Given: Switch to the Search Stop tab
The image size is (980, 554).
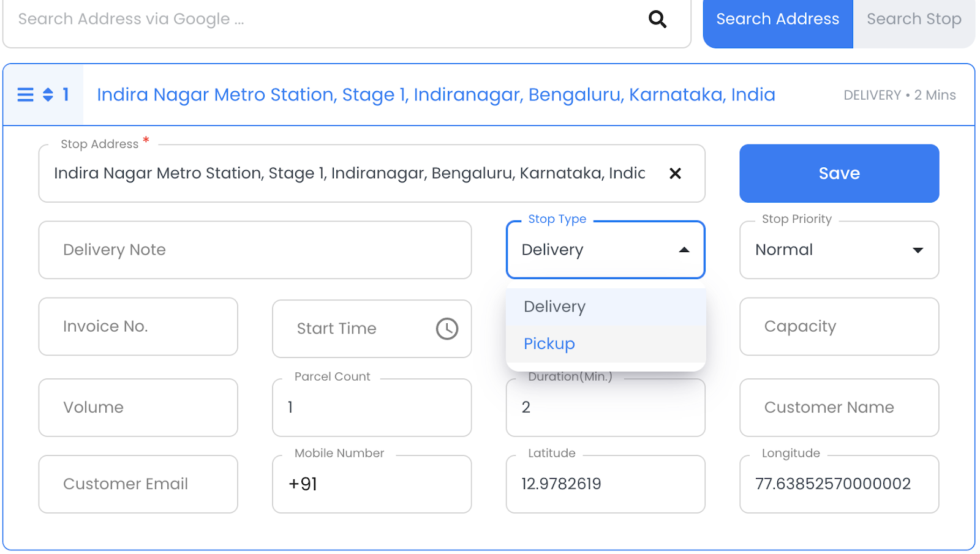Looking at the screenshot, I should (x=914, y=19).
